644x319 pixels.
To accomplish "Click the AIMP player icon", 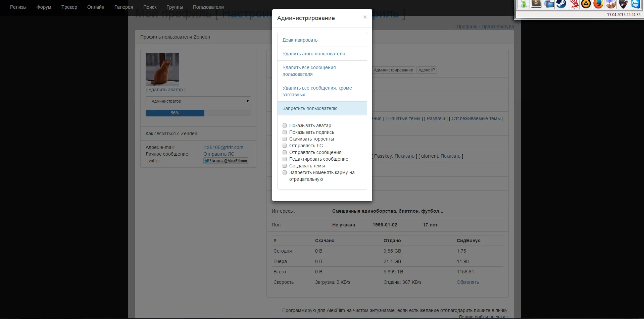I will tap(586, 4).
